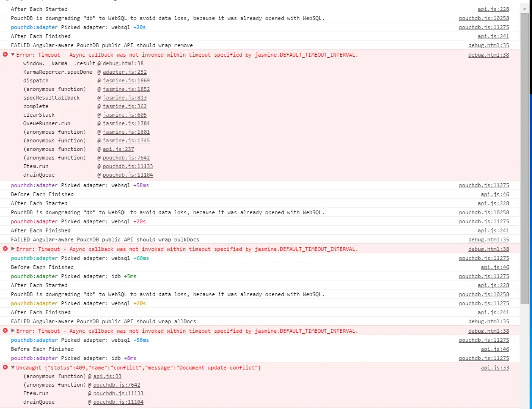
Task: Open the pouchdb.js:11275 link on the 'idb +8ms' row
Action: pos(484,358)
